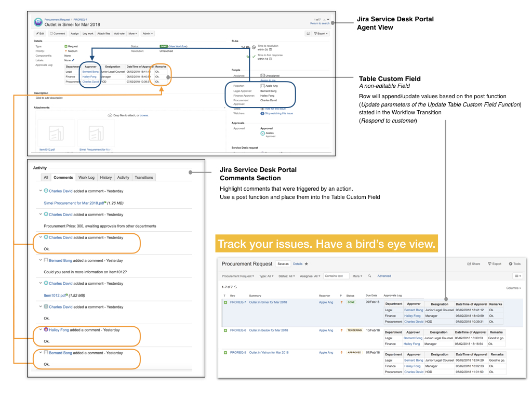Expand the Status: All filter dropdown
This screenshot has width=532, height=399.
(286, 276)
